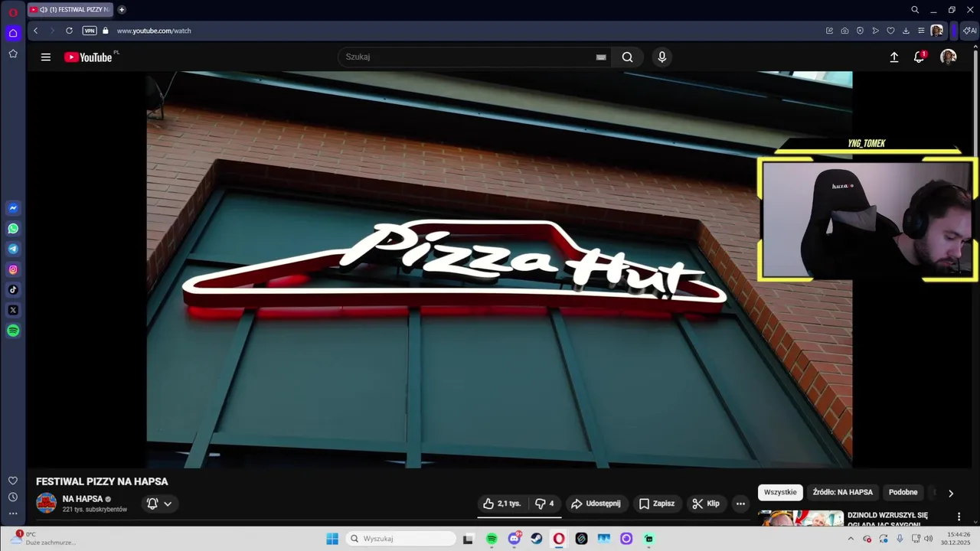Click the Klip clip button
The image size is (980, 551).
tap(706, 504)
